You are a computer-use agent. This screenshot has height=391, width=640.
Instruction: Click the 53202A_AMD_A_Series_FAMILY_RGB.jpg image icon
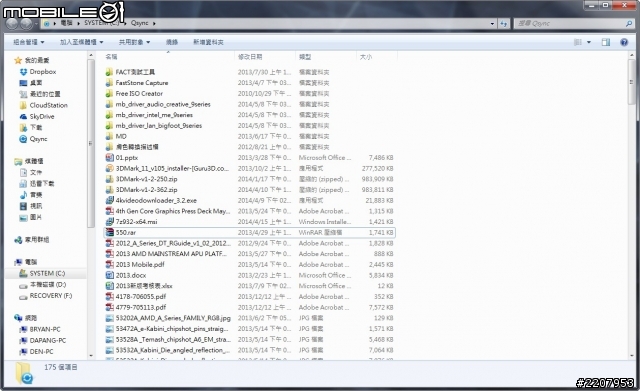[x=109, y=318]
